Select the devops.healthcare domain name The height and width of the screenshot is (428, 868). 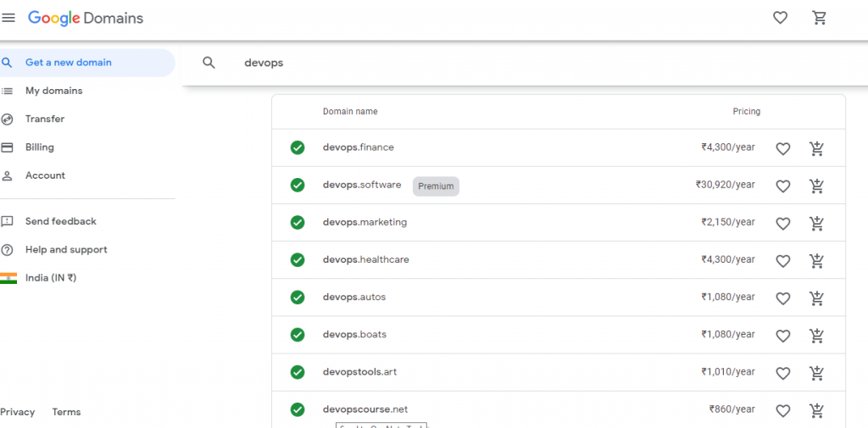tap(366, 259)
